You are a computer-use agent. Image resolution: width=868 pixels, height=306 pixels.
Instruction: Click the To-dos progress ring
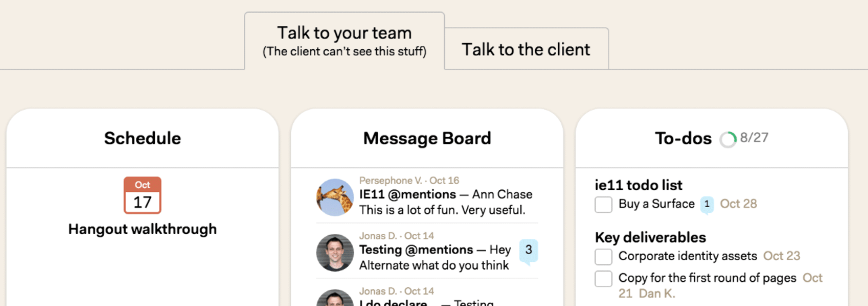(x=728, y=140)
